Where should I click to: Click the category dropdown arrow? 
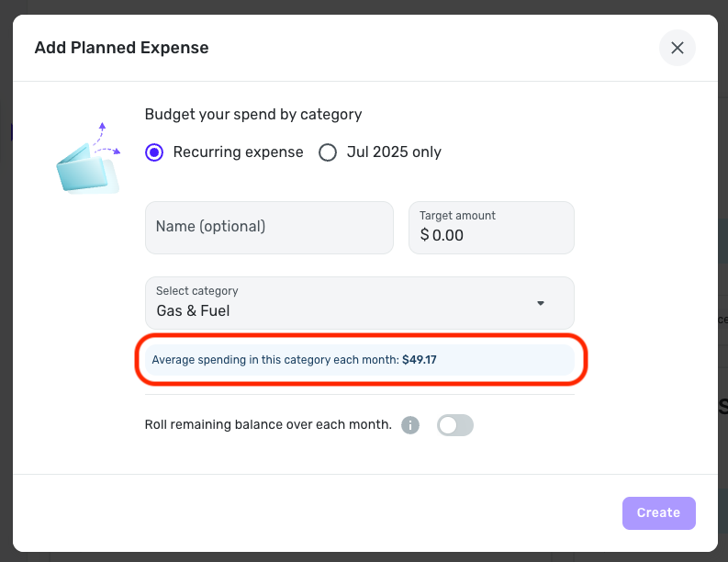[x=541, y=303]
